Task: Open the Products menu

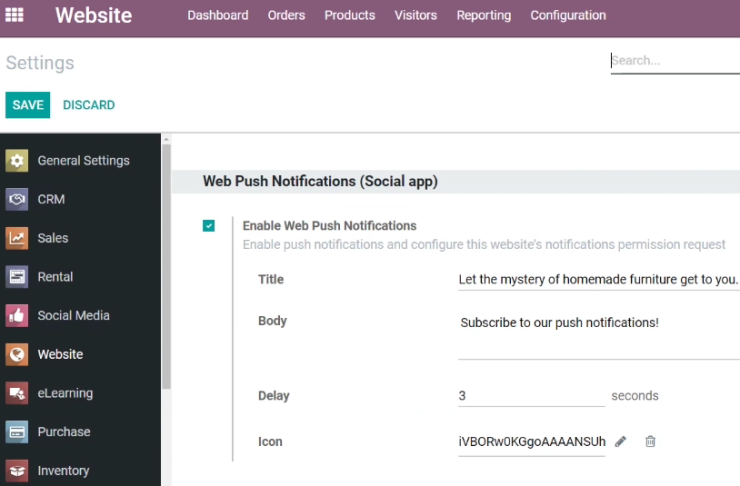Action: click(350, 15)
